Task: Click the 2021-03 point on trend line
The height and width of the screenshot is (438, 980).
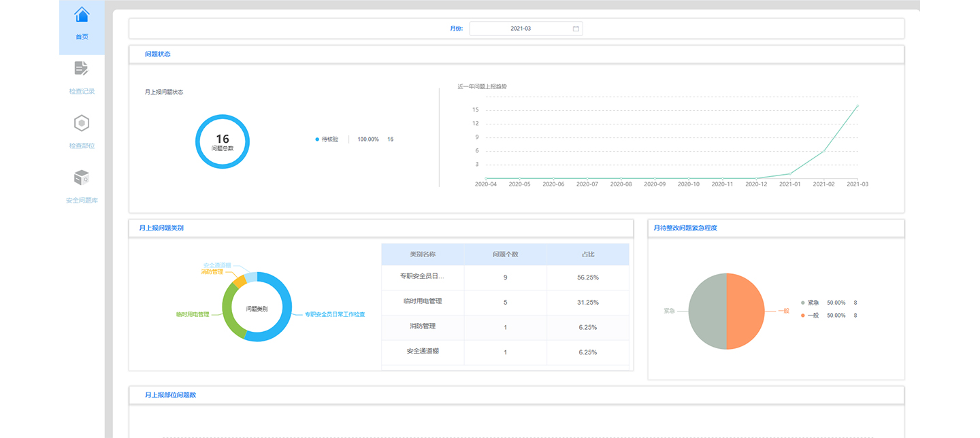Action: [857, 105]
